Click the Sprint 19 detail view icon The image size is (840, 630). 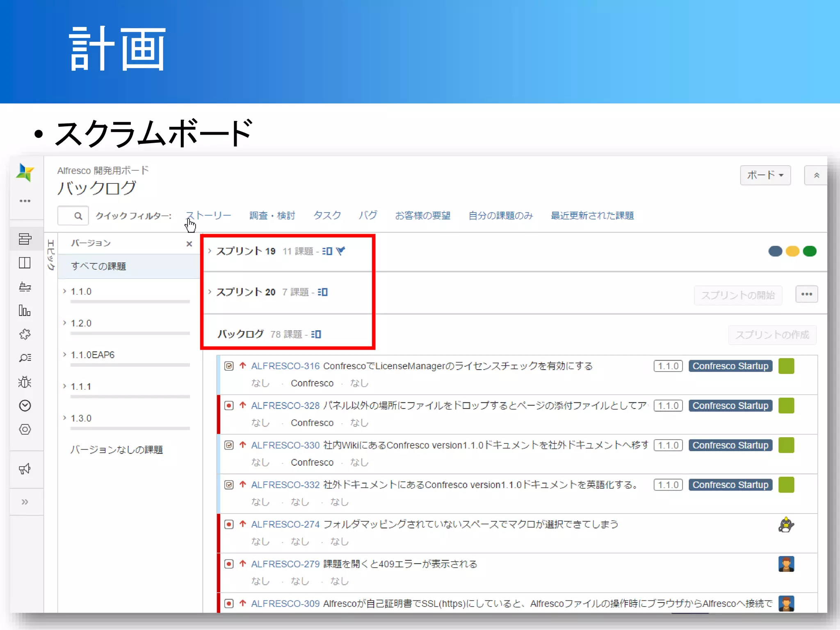pos(327,251)
